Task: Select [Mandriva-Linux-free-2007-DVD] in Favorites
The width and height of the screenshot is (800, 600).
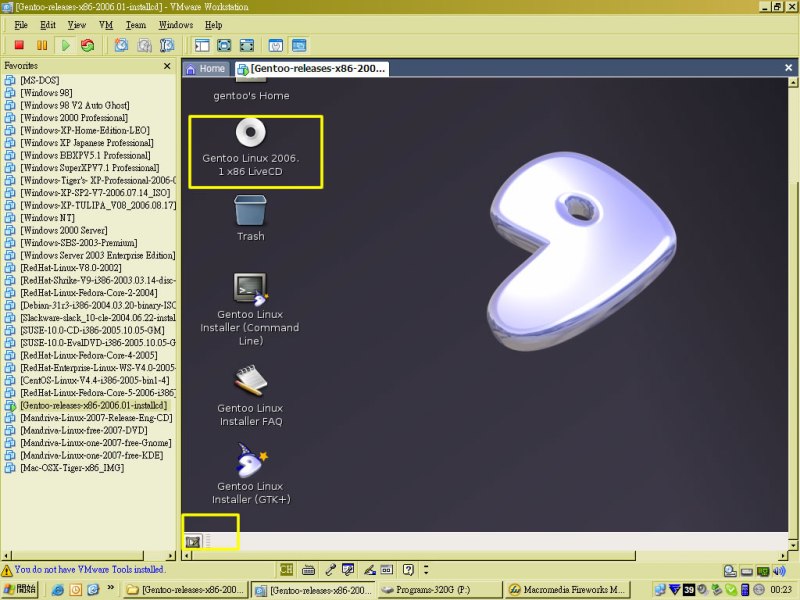Action: (84, 430)
